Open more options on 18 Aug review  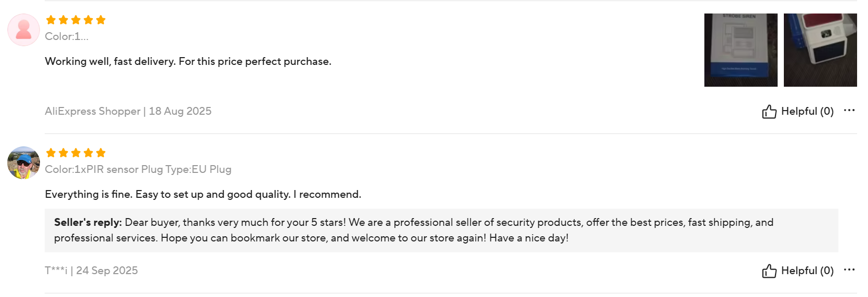849,110
